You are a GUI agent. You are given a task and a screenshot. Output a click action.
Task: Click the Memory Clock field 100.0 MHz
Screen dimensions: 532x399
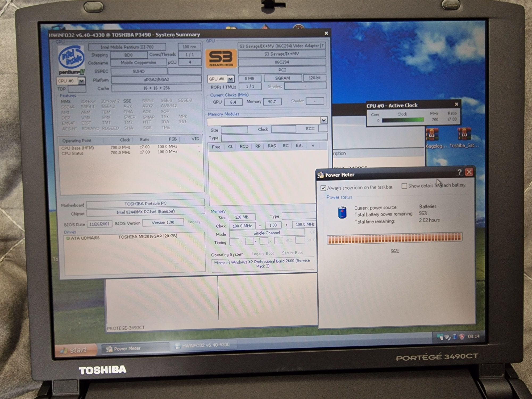(242, 226)
